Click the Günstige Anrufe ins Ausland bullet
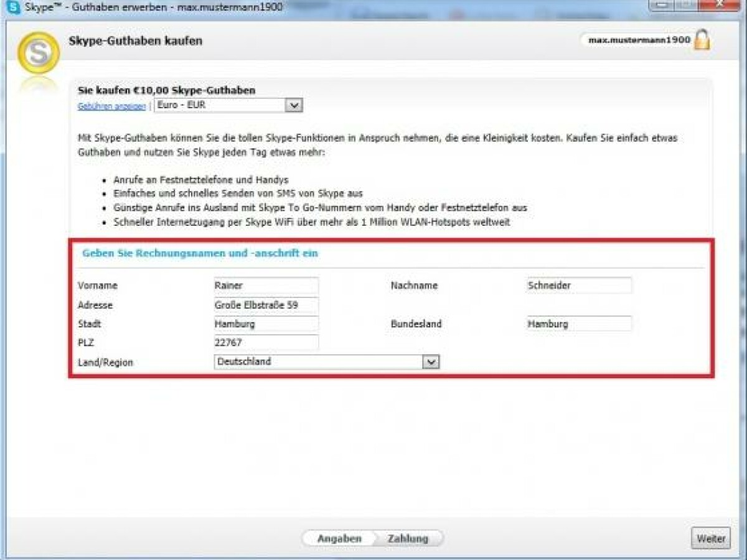Viewport: 747px width, 560px height. 320,208
